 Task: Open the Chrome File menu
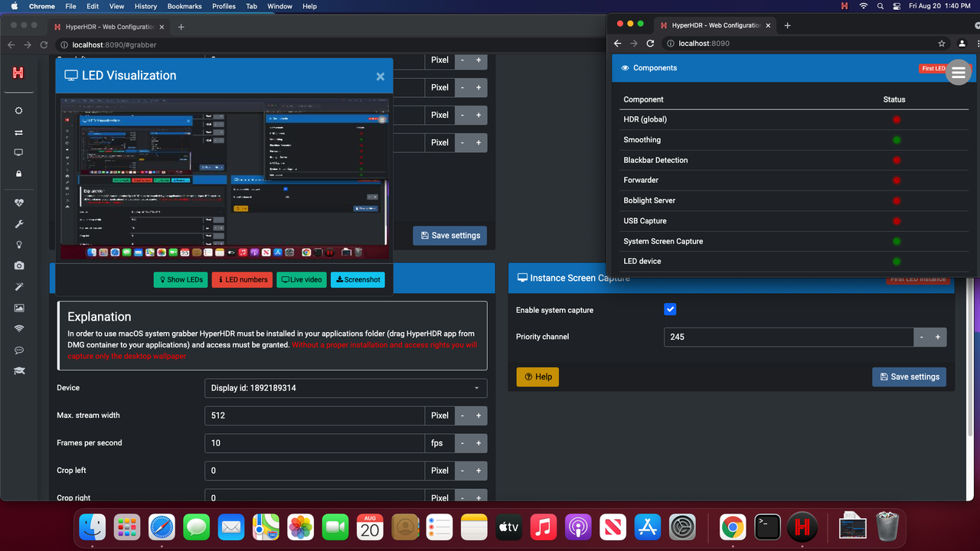pyautogui.click(x=70, y=6)
